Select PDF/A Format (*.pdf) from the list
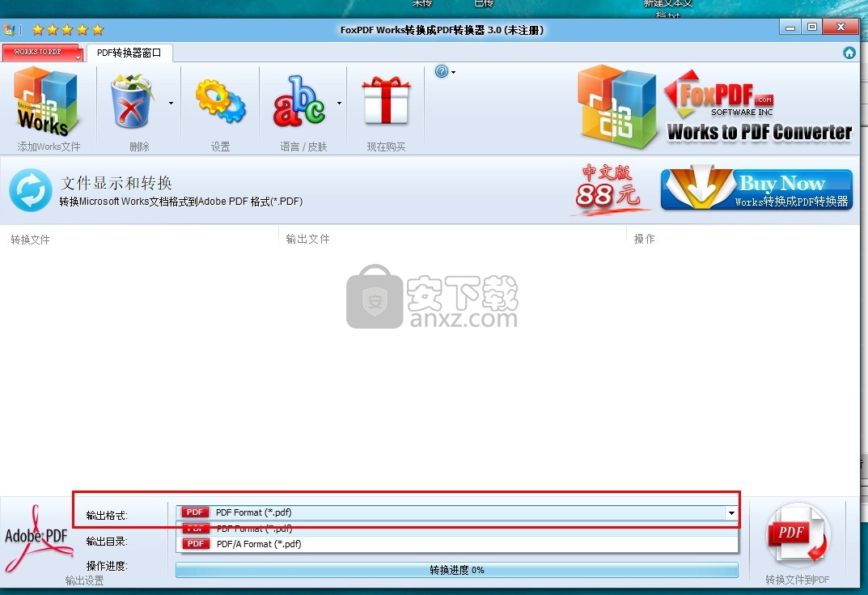The height and width of the screenshot is (595, 868). [x=457, y=544]
